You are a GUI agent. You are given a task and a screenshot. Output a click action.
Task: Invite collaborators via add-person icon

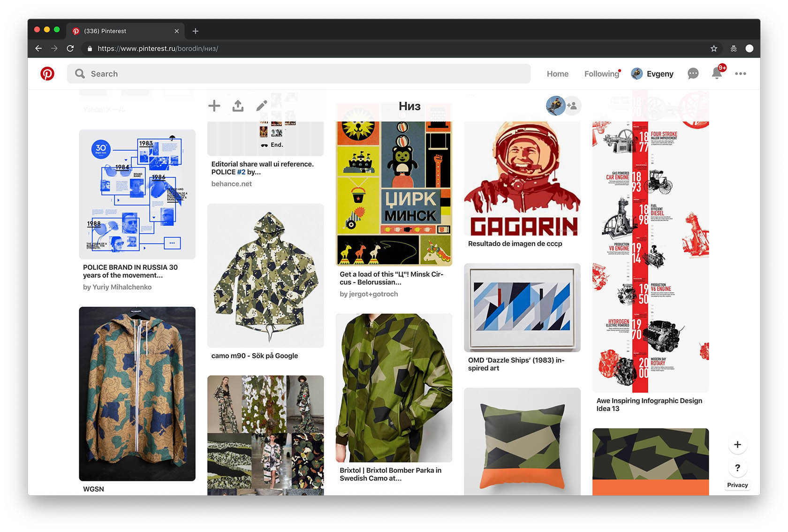(x=572, y=106)
